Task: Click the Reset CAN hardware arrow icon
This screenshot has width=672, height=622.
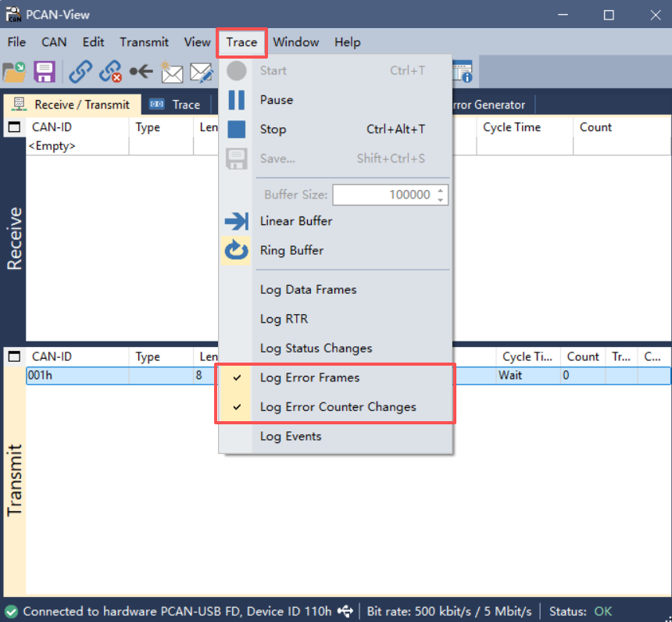Action: (x=141, y=73)
